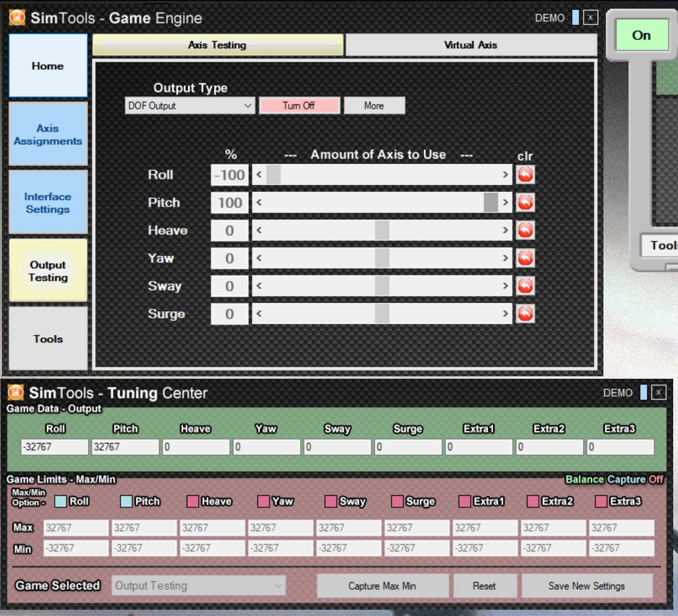Clear the Roll axis with red button

point(525,175)
